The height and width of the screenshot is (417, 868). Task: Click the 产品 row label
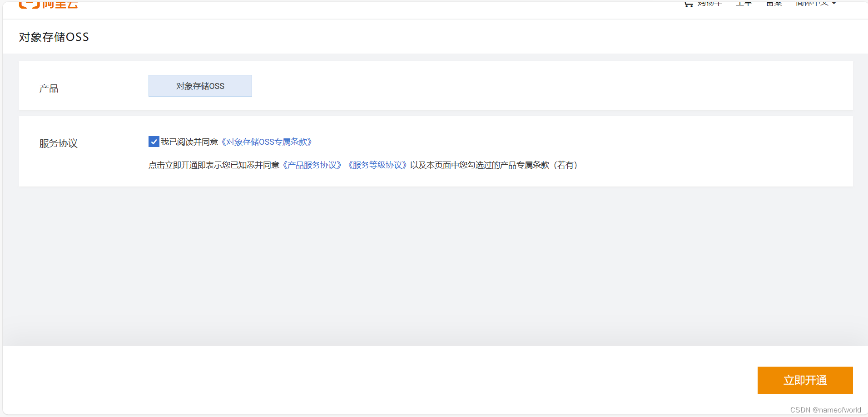pos(49,88)
